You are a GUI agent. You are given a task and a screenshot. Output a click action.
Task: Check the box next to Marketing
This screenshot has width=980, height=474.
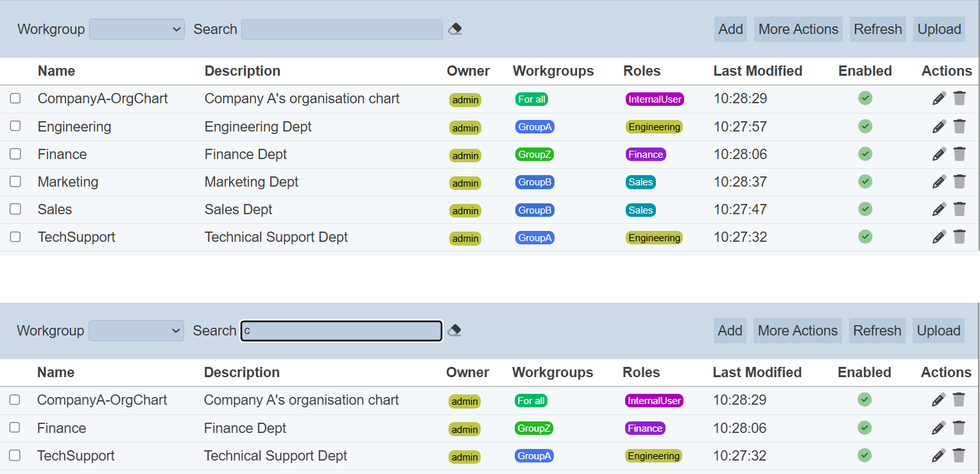[15, 182]
